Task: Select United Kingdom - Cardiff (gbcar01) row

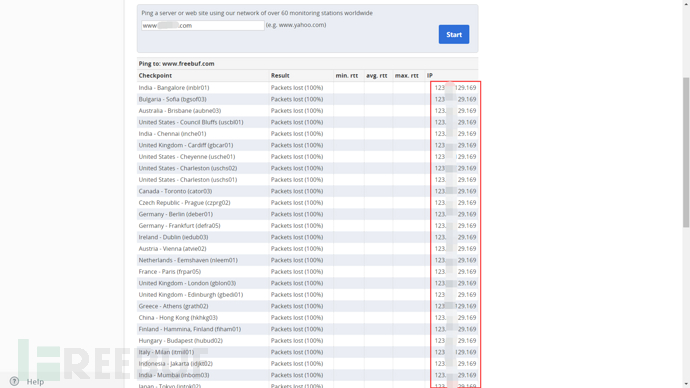Action: click(307, 145)
